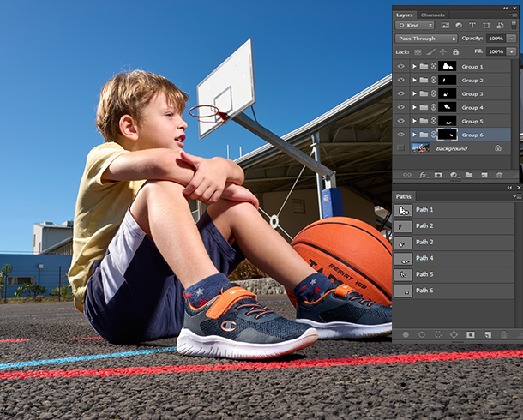Delete current path with Paths trash
This screenshot has height=420, width=523.
coord(503,334)
